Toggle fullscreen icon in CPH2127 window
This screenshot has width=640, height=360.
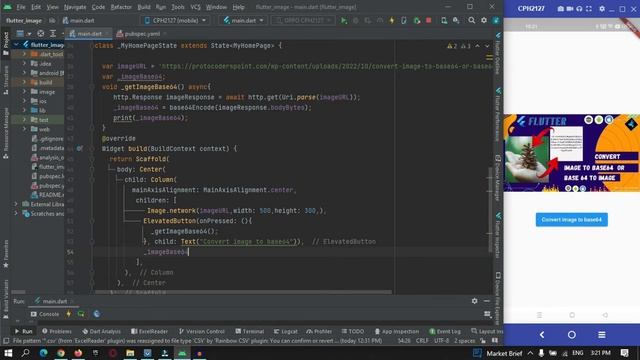click(589, 9)
